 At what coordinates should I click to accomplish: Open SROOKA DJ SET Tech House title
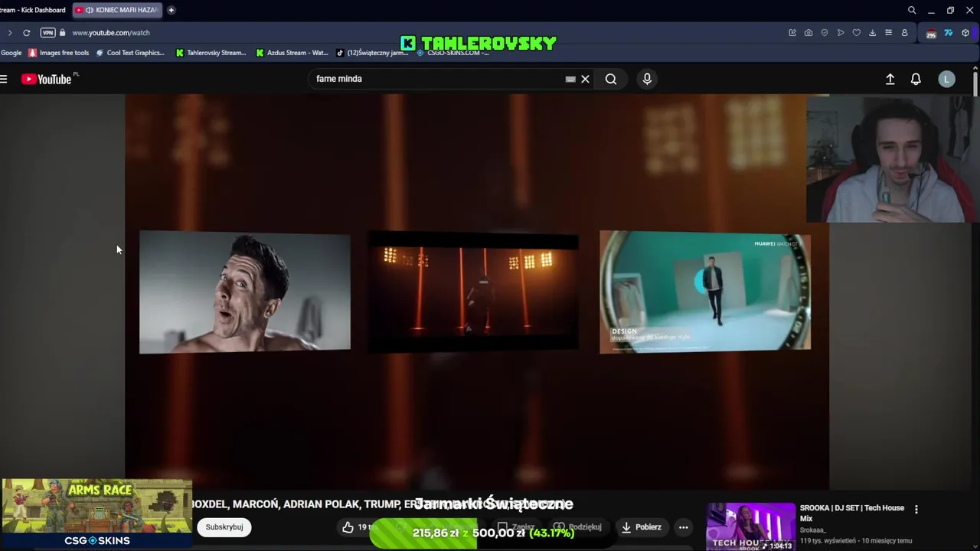(852, 513)
